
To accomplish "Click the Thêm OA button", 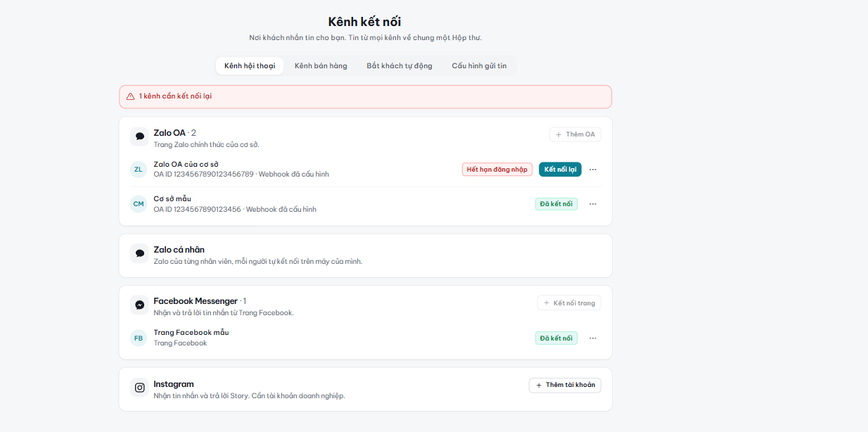I will tap(575, 134).
